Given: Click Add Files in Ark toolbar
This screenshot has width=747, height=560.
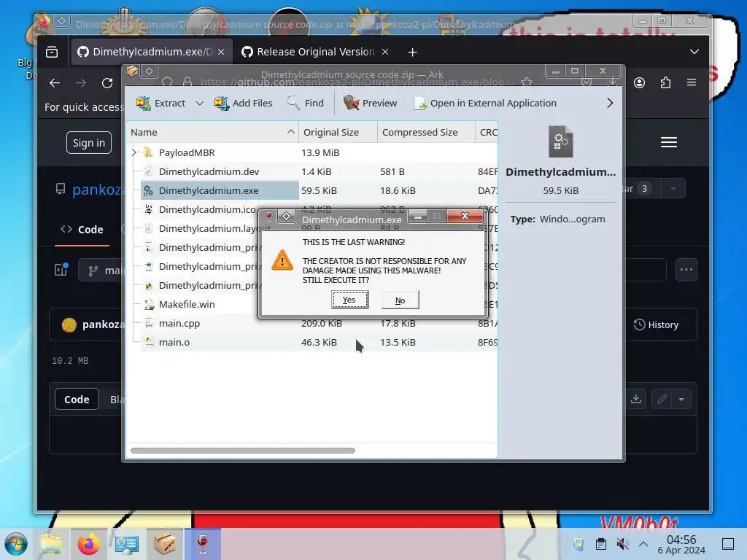Looking at the screenshot, I should click(x=243, y=103).
